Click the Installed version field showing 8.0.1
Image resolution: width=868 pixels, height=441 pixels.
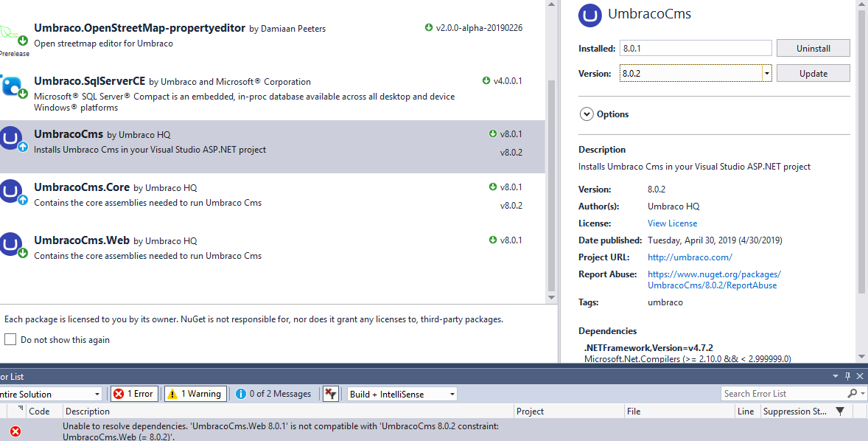696,48
